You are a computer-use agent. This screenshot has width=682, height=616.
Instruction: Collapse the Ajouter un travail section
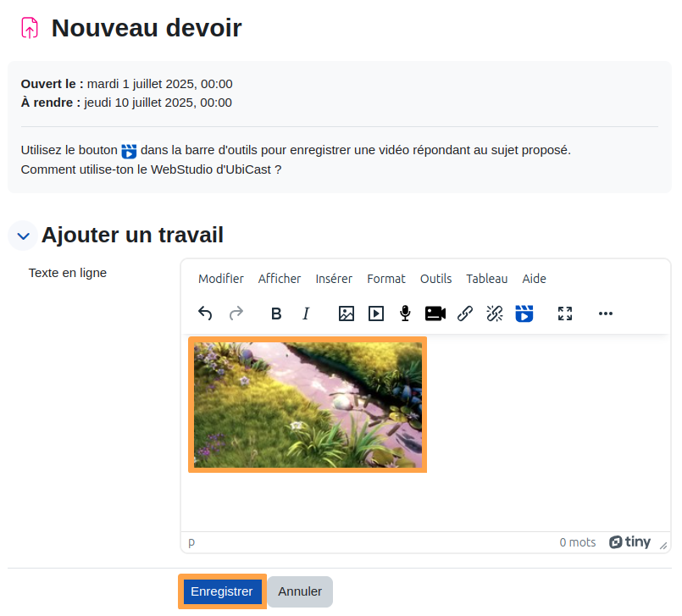[x=23, y=236]
